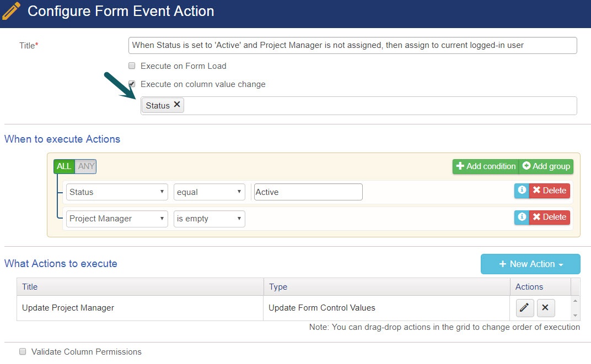The height and width of the screenshot is (364, 591).
Task: Open the New Action menu
Action: click(530, 264)
